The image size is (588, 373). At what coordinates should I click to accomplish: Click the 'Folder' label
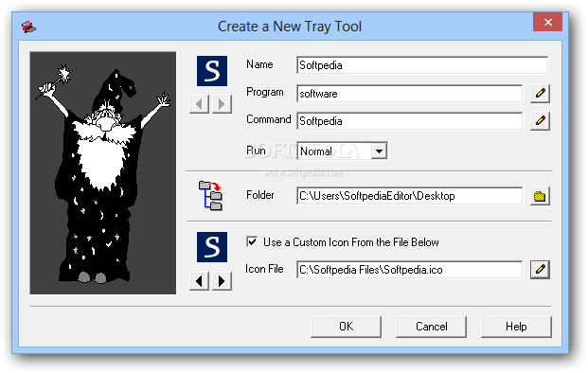pyautogui.click(x=260, y=195)
